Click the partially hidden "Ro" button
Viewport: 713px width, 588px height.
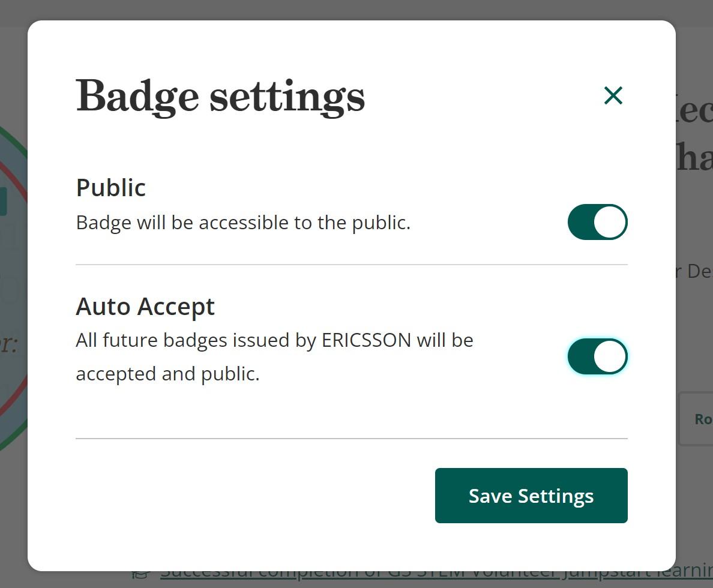coord(700,419)
